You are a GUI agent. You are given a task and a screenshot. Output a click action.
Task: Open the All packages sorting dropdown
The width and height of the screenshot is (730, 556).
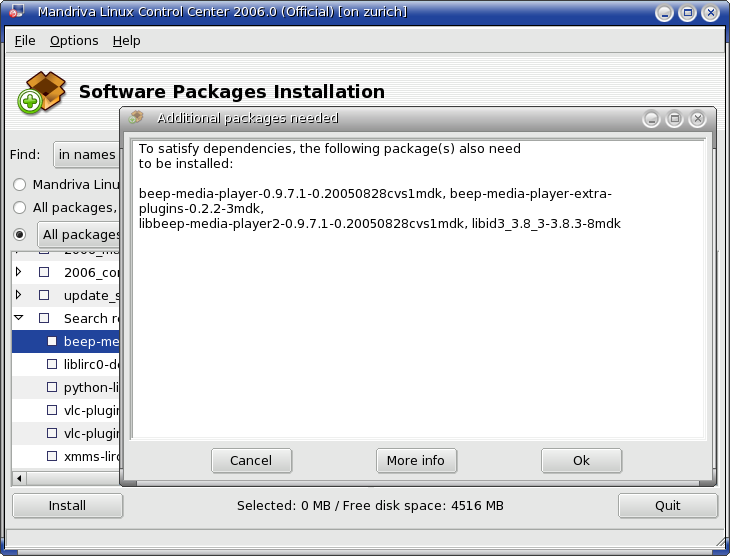tap(79, 235)
